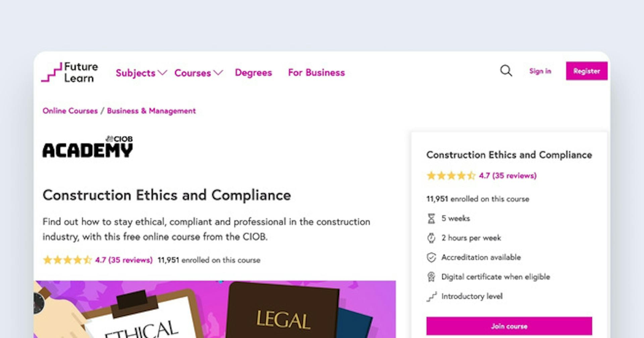Click the FutureLearn logo
Screen dimensions: 644x338
coord(70,72)
